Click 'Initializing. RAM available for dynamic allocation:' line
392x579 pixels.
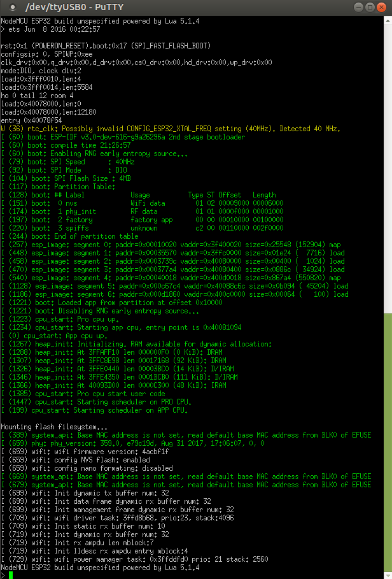[x=136, y=344]
